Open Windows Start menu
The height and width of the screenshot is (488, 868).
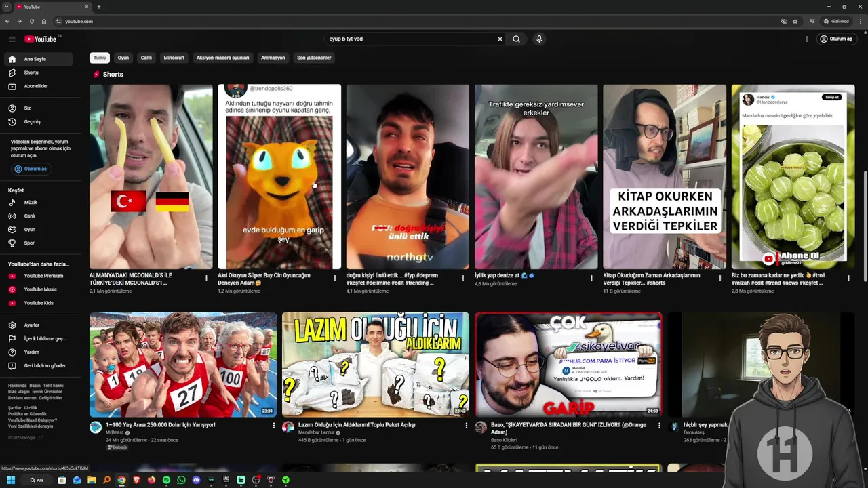coord(11,480)
